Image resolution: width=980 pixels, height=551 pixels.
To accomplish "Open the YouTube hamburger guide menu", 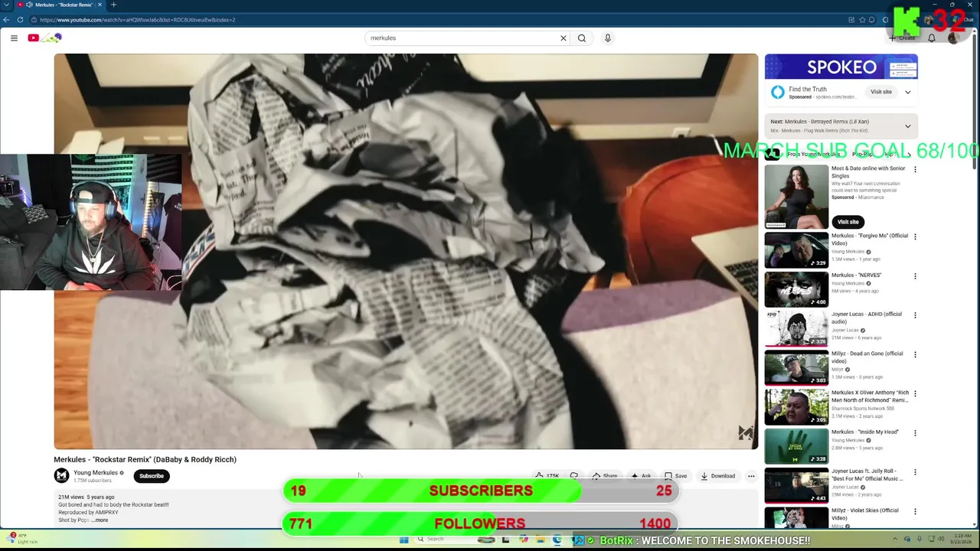I will click(14, 37).
